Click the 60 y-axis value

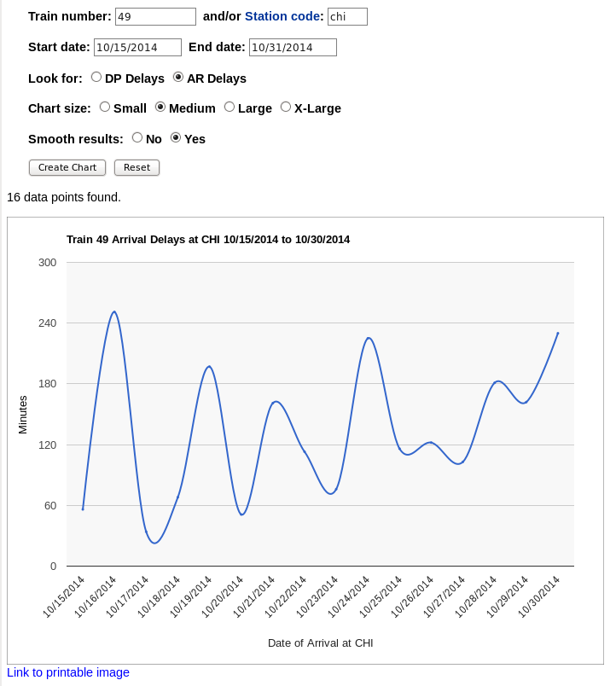click(50, 505)
